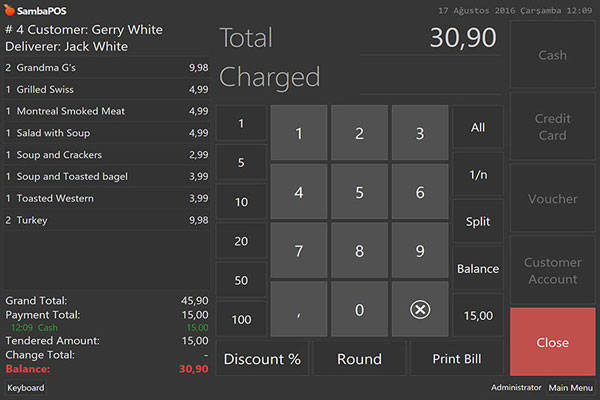Click the Balance button
600x400 pixels.
478,268
